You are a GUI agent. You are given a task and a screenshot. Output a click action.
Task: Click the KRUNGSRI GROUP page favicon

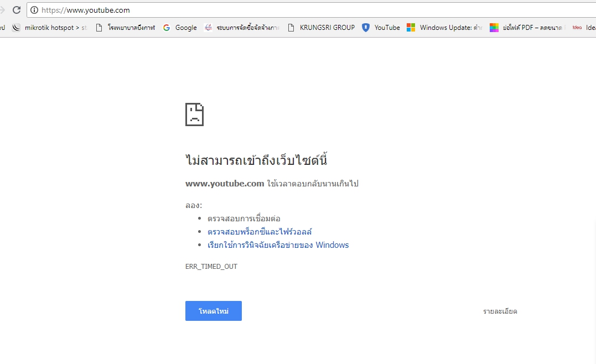(291, 27)
